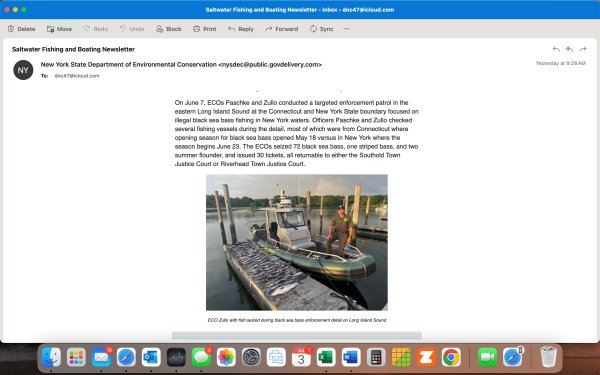Open Microsoft Excel from the dock
The image size is (600, 375).
tap(326, 357)
